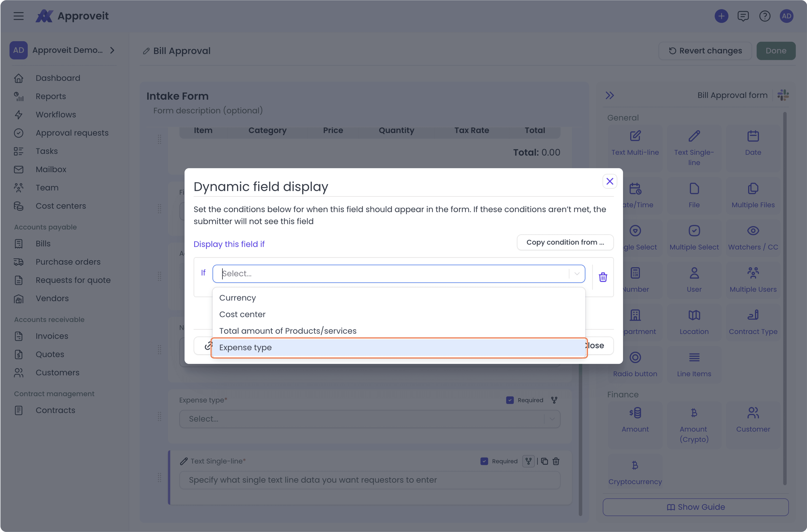
Task: Open the hamburger menu icon
Action: point(19,16)
